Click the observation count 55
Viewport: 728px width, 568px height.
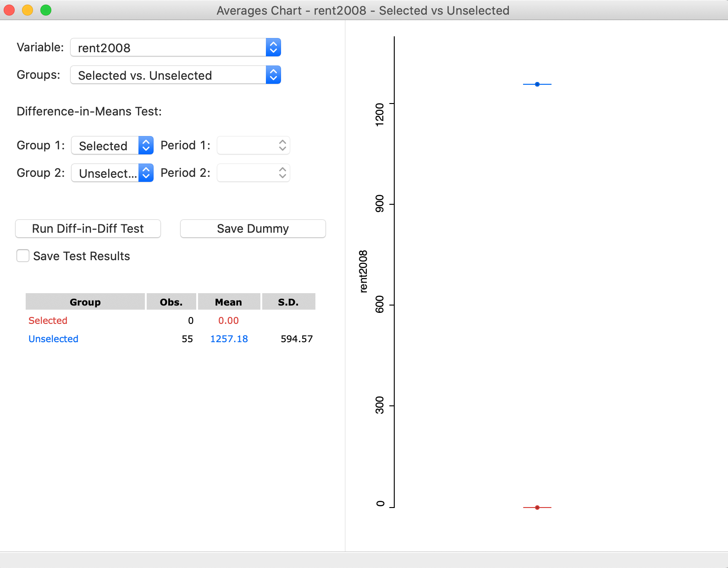[187, 339]
